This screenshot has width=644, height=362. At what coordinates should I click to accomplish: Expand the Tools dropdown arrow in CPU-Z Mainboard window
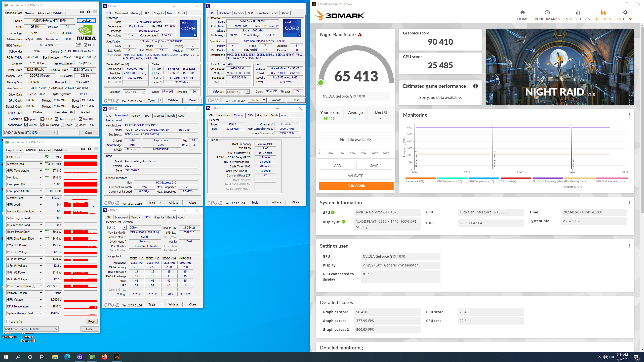(161, 203)
